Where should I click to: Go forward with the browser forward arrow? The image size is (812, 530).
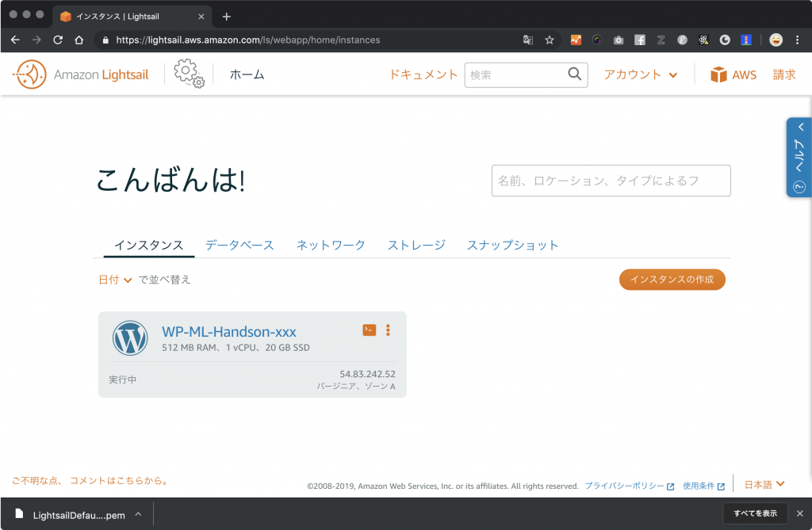pos(36,40)
